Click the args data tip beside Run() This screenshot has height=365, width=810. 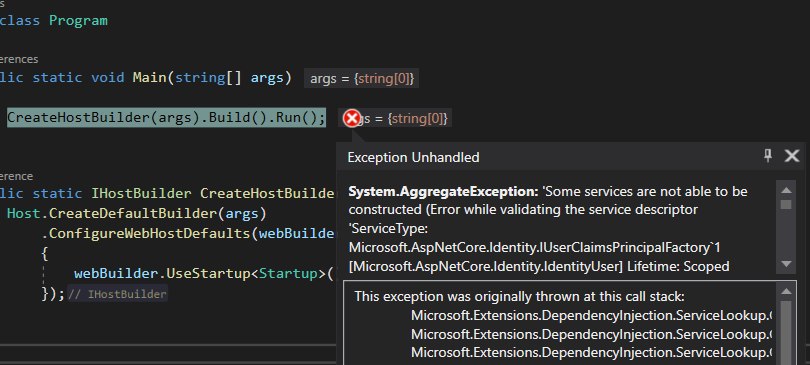click(395, 118)
